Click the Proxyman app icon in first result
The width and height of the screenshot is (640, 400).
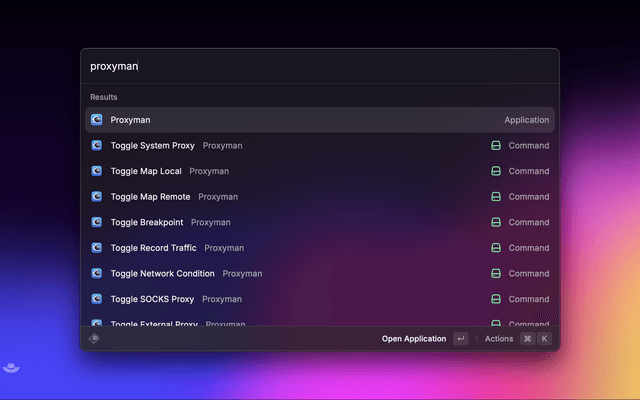coord(97,120)
